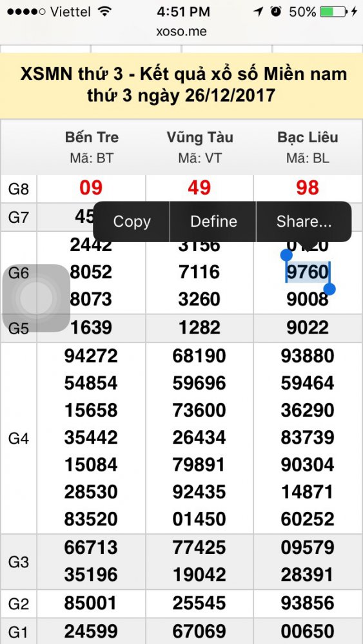Choose Copy from the selection menu
Screen dimensions: 363x644
pos(132,222)
